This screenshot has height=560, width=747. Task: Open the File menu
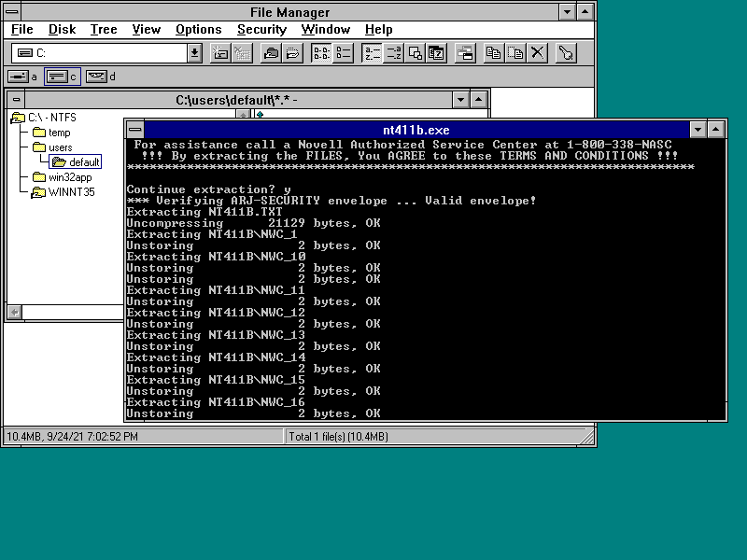(x=21, y=30)
